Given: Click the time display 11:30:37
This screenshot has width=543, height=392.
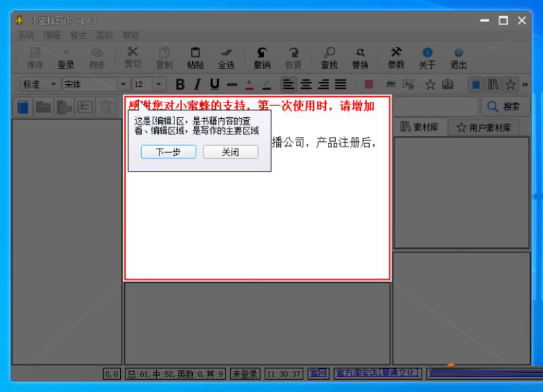Looking at the screenshot, I should point(284,374).
